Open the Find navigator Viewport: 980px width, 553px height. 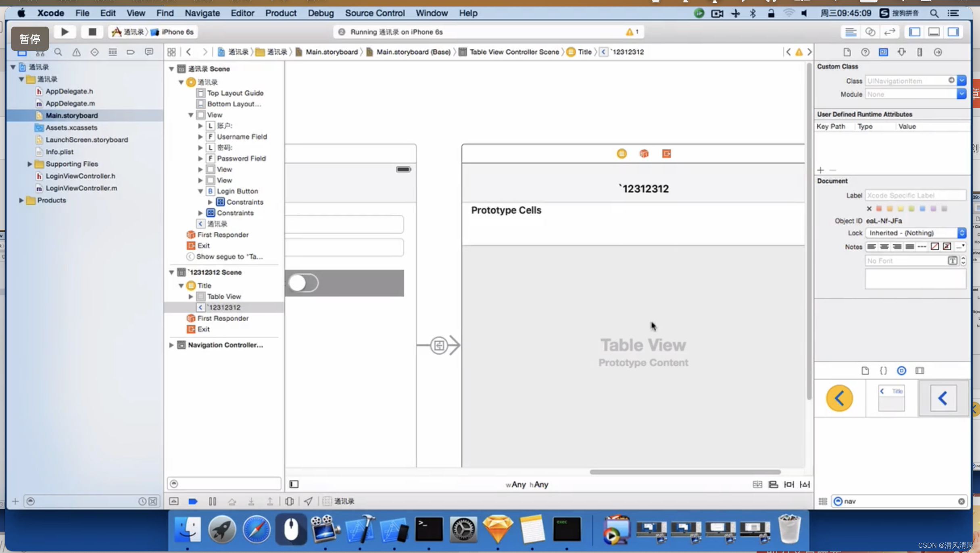58,52
